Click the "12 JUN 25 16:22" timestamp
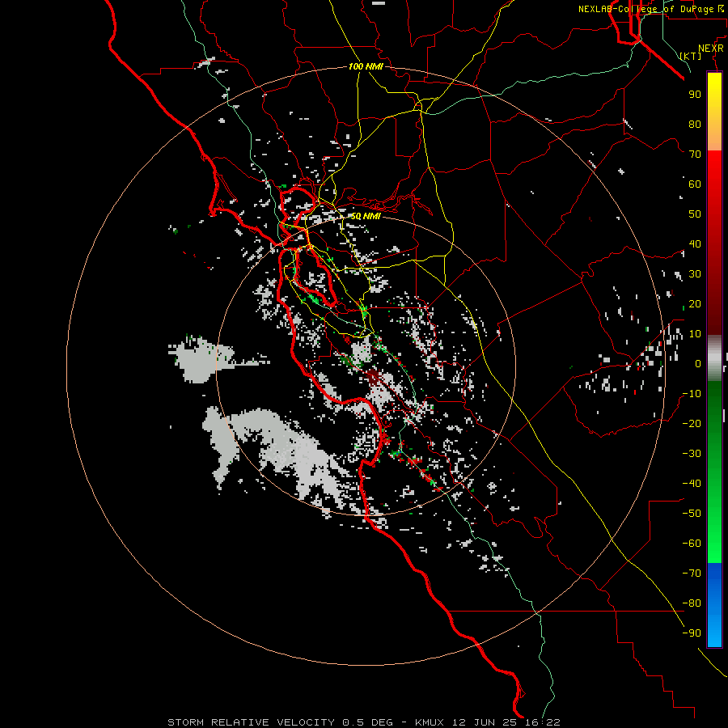Image resolution: width=728 pixels, height=728 pixels. 506,722
